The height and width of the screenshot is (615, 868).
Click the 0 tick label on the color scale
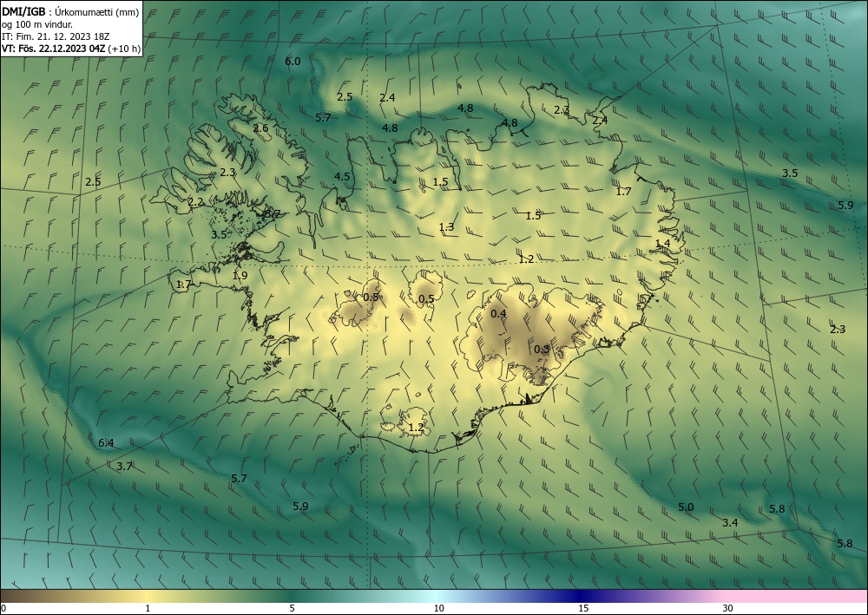[x=3, y=608]
